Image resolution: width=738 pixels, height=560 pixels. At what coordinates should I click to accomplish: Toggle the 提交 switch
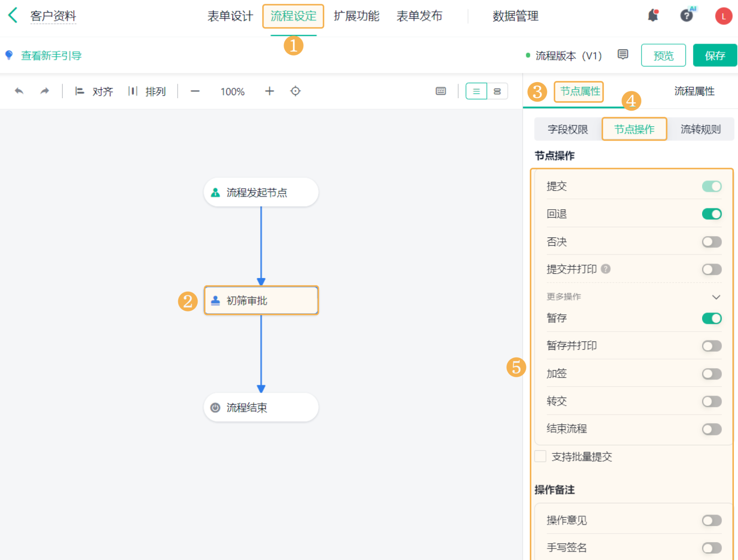pyautogui.click(x=712, y=186)
